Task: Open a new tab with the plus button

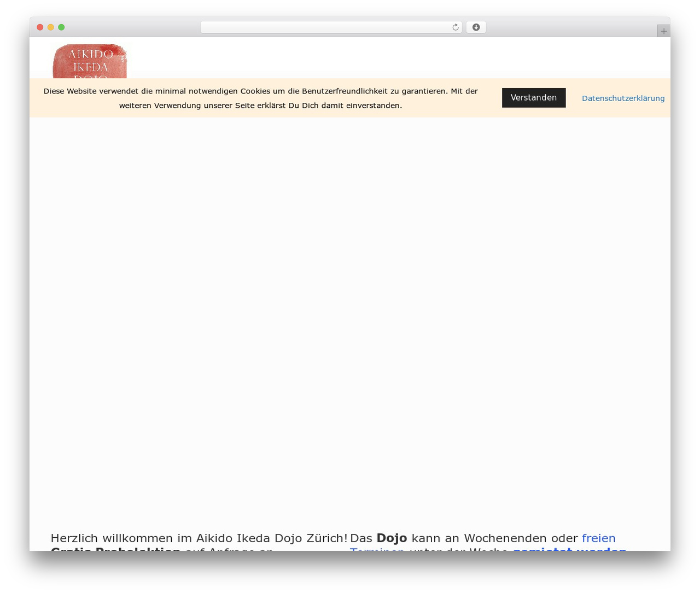Action: pyautogui.click(x=663, y=31)
